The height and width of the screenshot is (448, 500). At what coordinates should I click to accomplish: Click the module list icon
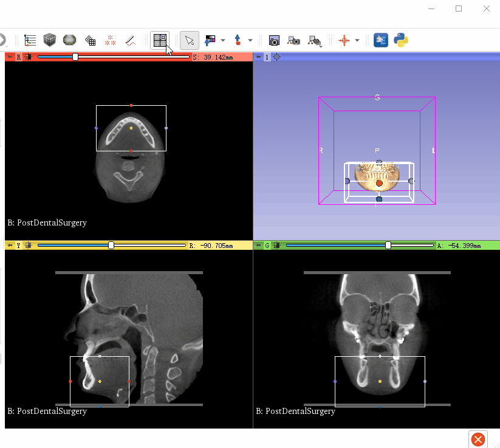click(x=29, y=40)
